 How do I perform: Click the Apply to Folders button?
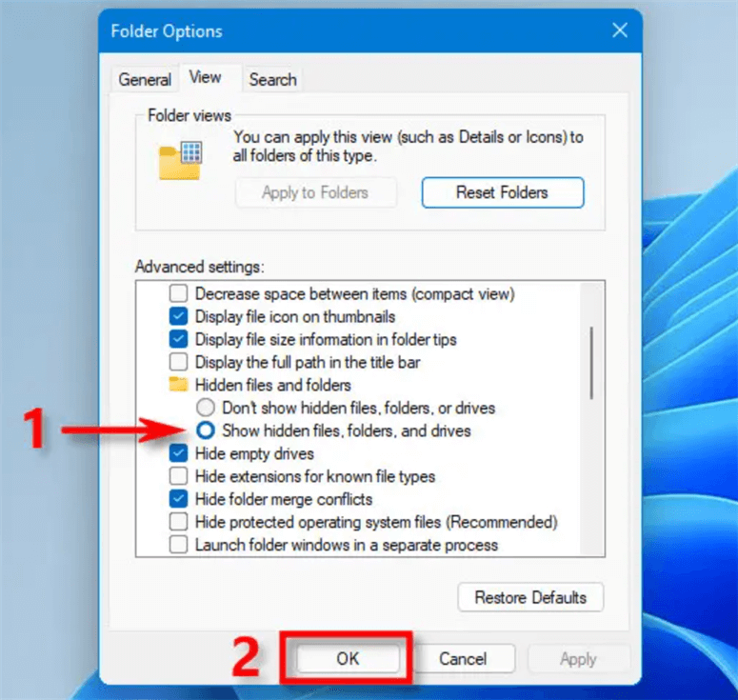click(x=316, y=192)
